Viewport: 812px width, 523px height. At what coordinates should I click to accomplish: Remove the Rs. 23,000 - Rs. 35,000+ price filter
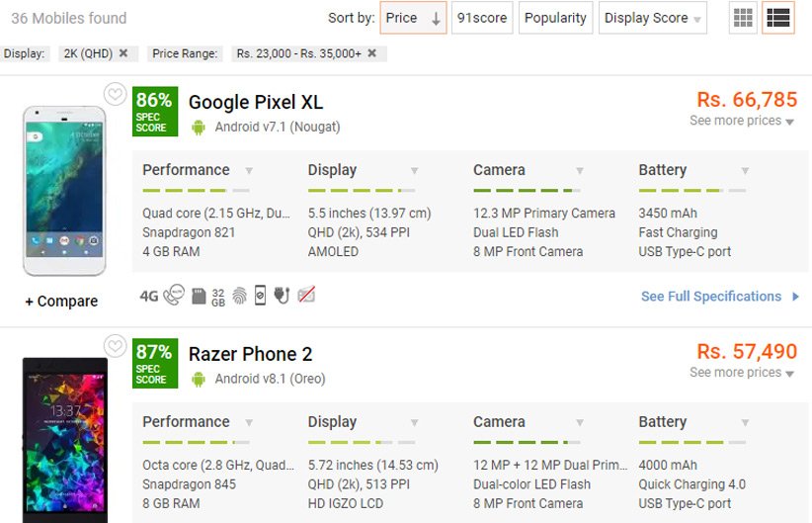coord(371,52)
